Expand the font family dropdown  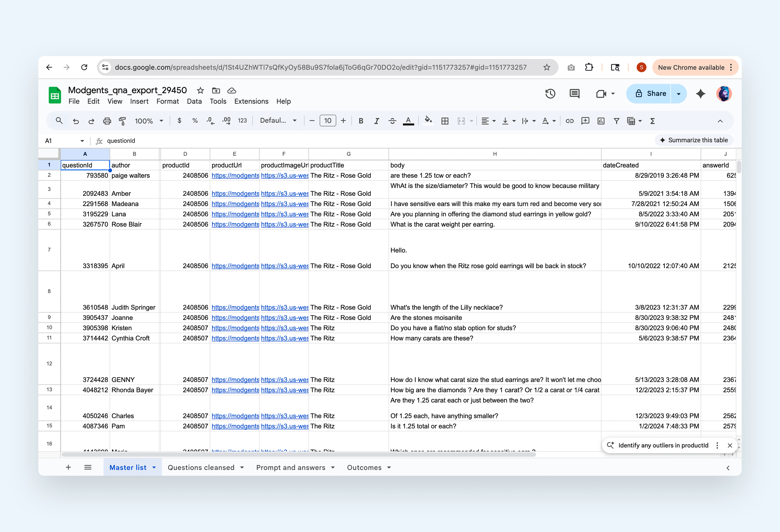278,121
